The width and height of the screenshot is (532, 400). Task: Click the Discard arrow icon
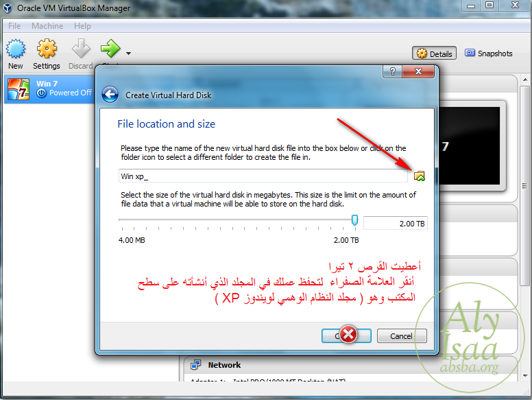[81, 49]
